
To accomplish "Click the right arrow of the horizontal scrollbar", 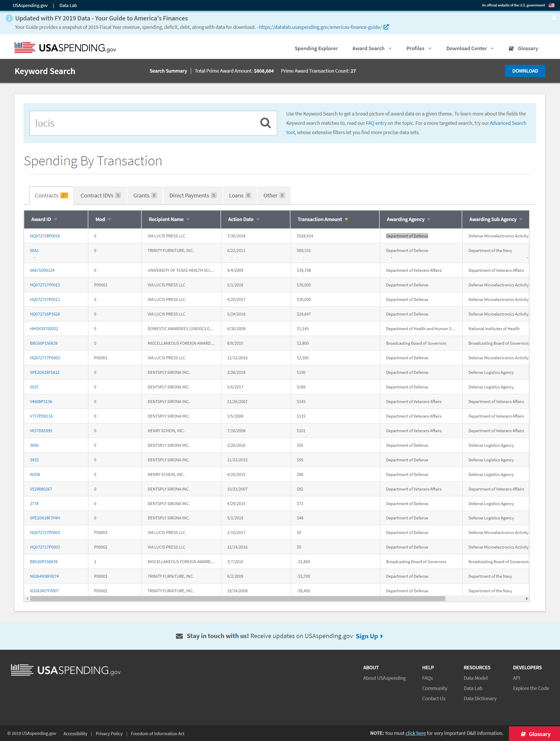I will pyautogui.click(x=526, y=598).
